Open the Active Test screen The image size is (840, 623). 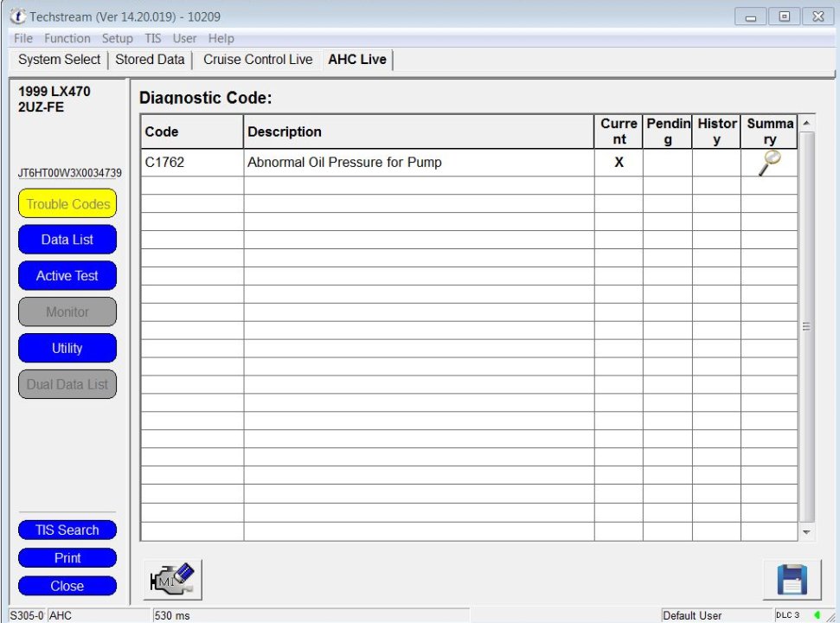(x=67, y=276)
